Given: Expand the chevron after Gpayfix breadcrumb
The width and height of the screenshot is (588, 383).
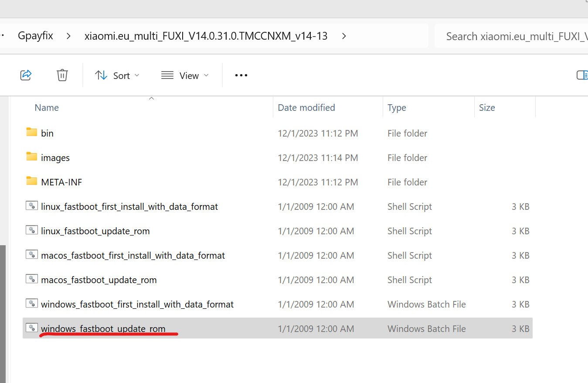Looking at the screenshot, I should pos(68,36).
